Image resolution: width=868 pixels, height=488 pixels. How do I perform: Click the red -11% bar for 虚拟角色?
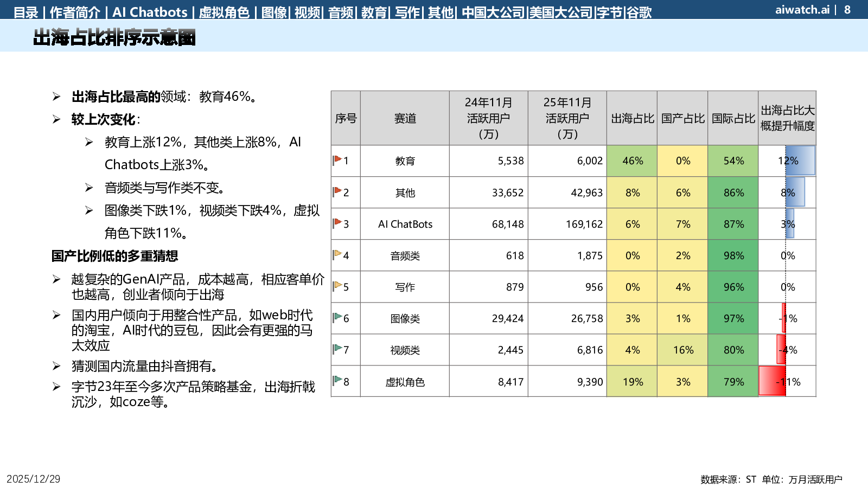(772, 381)
